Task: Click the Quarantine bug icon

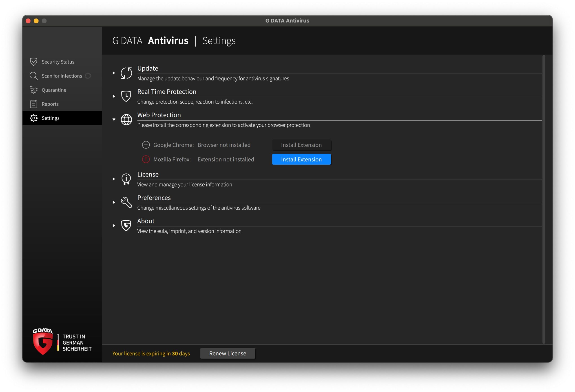Action: click(33, 90)
